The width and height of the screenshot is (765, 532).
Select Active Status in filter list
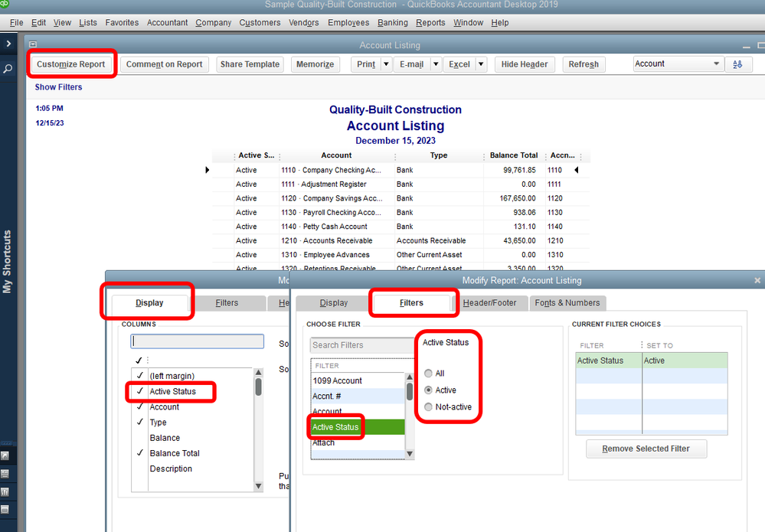(358, 426)
